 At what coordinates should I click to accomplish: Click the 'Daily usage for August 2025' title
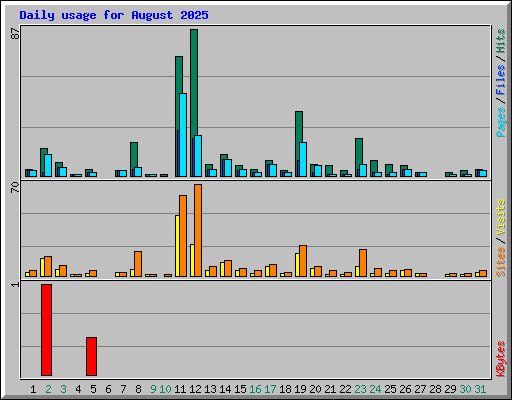(x=114, y=15)
